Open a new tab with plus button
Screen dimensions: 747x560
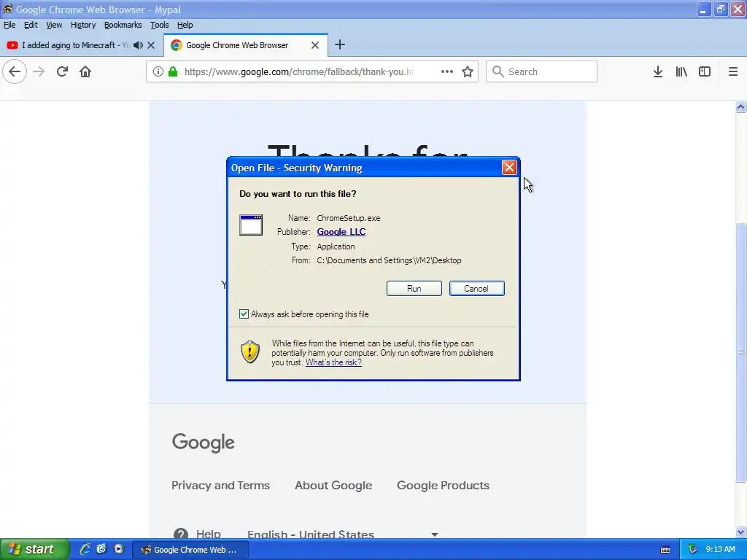(x=340, y=44)
